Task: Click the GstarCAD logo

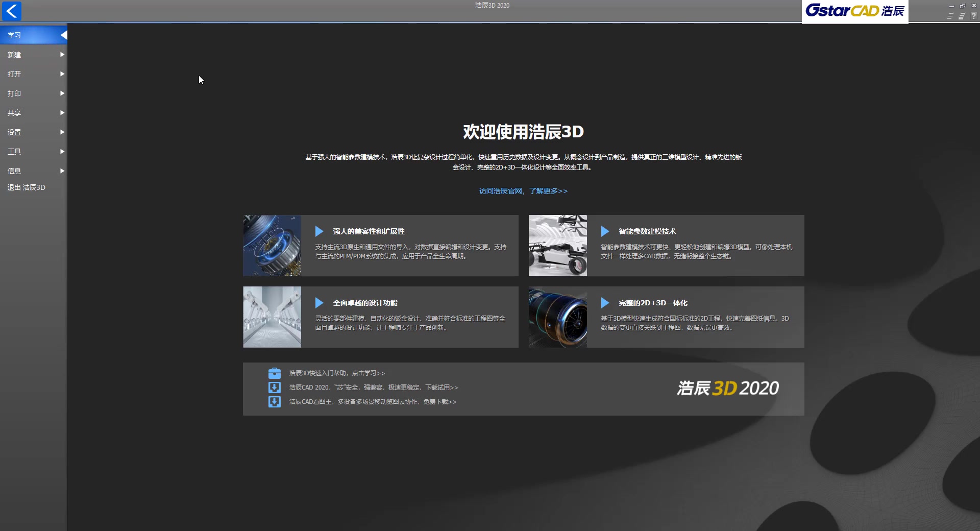Action: pos(855,11)
